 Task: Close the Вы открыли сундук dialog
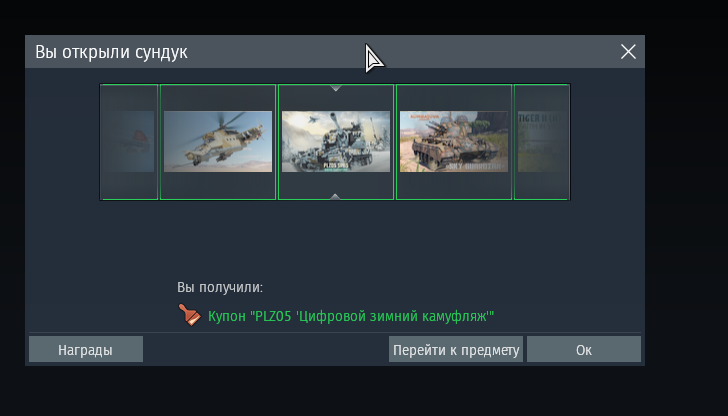[x=628, y=52]
